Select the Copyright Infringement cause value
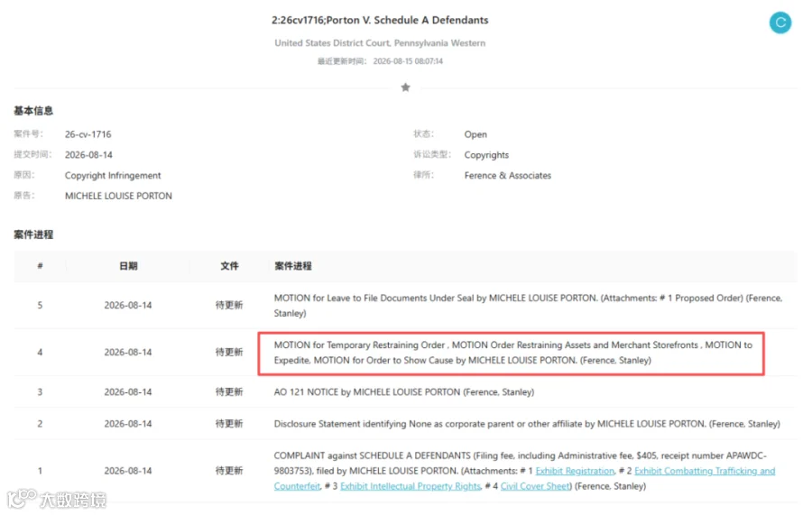Screen dimensions: 812x515 point(113,176)
